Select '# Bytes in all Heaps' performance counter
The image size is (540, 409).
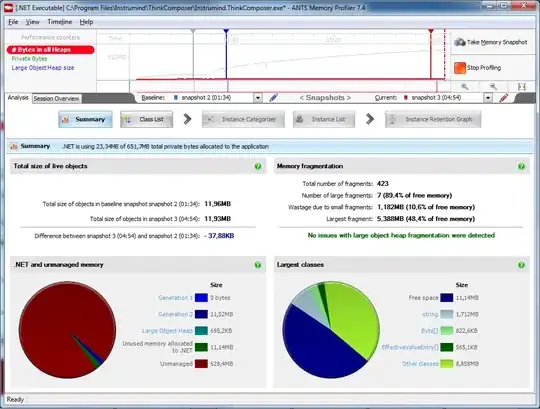point(50,50)
